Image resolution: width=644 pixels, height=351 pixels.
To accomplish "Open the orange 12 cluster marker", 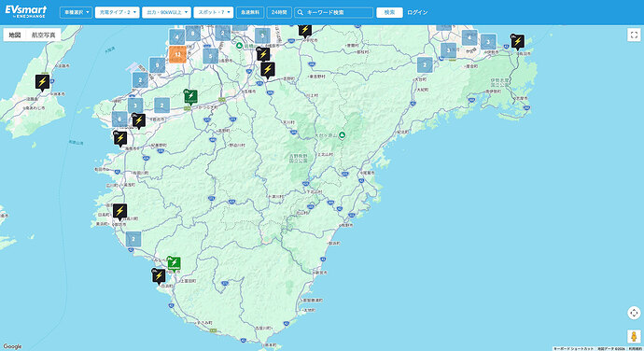I will coord(177,54).
